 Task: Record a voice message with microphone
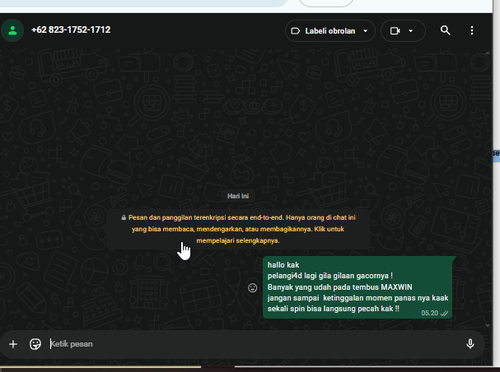pos(470,344)
